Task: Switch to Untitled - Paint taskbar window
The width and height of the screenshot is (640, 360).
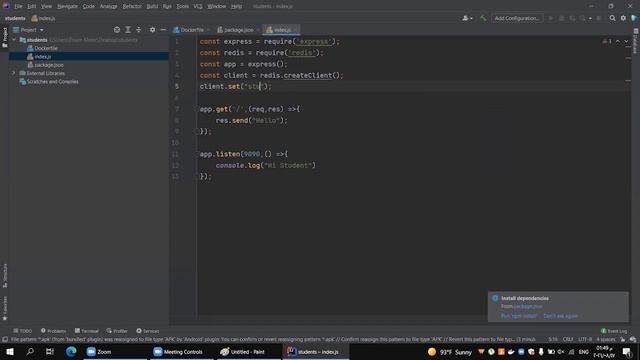Action: [x=248, y=351]
